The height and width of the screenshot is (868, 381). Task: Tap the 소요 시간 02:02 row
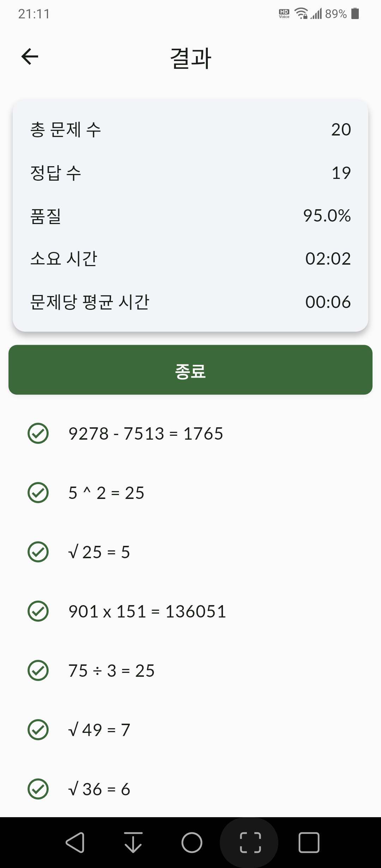click(190, 259)
